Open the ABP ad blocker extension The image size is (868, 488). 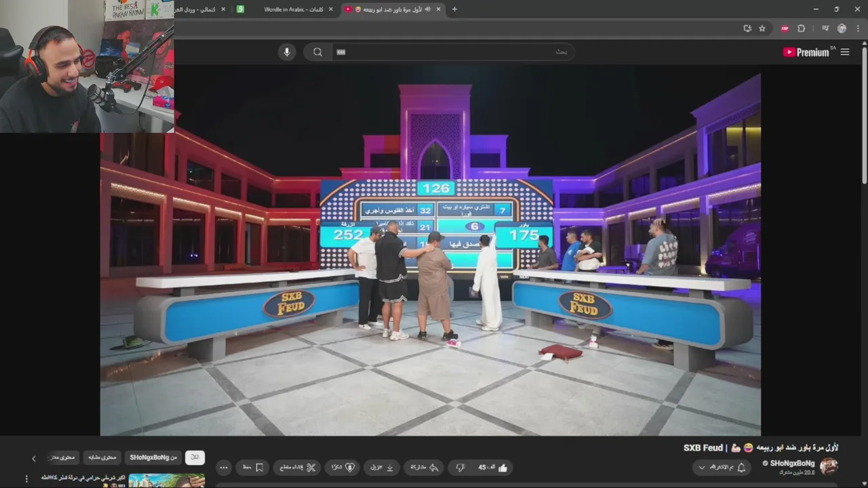point(785,28)
